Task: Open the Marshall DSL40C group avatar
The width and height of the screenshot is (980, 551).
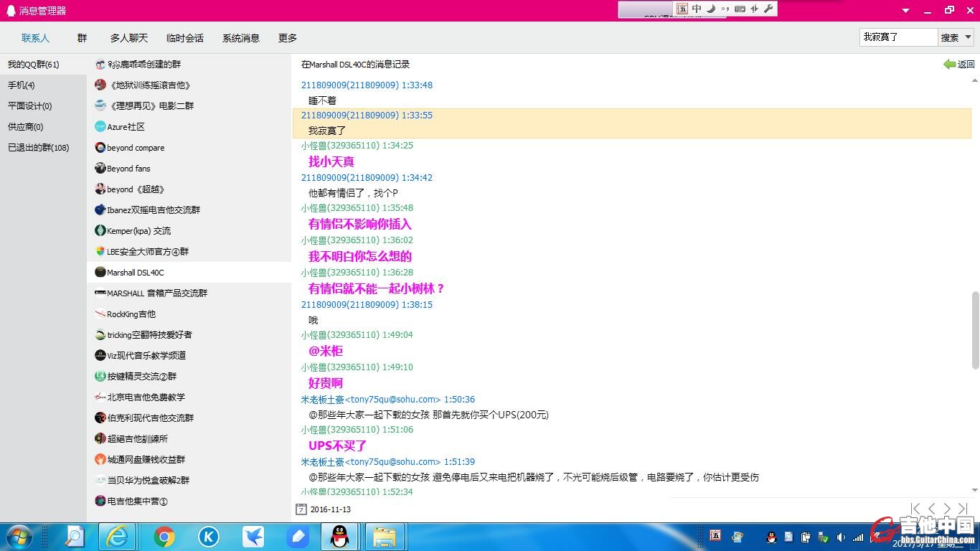Action: [x=100, y=273]
